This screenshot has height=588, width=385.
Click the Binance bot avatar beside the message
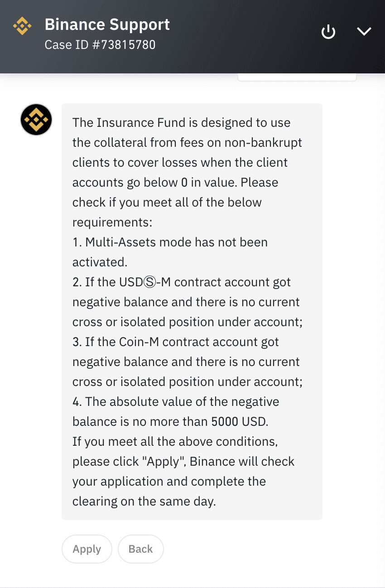pyautogui.click(x=36, y=120)
